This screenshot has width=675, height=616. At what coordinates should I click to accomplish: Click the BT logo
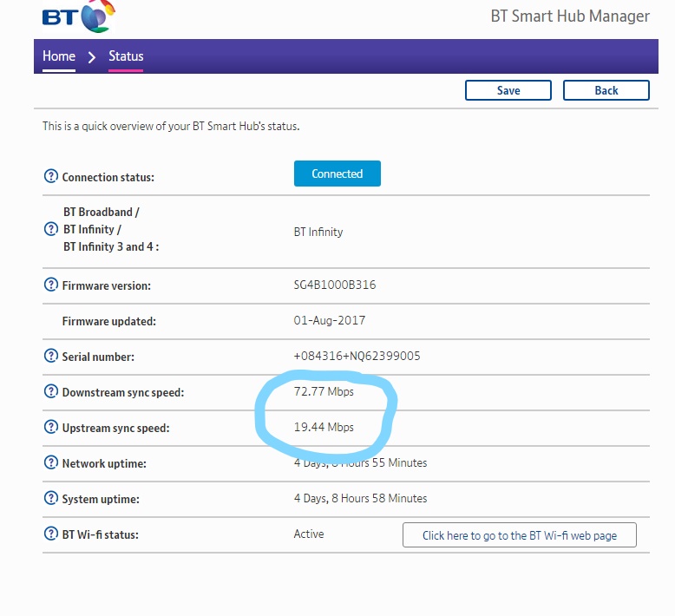tap(79, 16)
